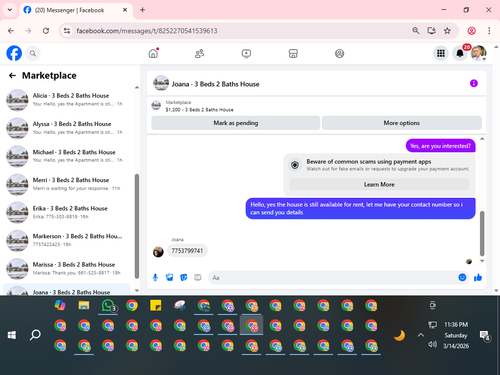The width and height of the screenshot is (500, 375).
Task: Close the Messenger | Facebook tab
Action: pyautogui.click(x=125, y=10)
